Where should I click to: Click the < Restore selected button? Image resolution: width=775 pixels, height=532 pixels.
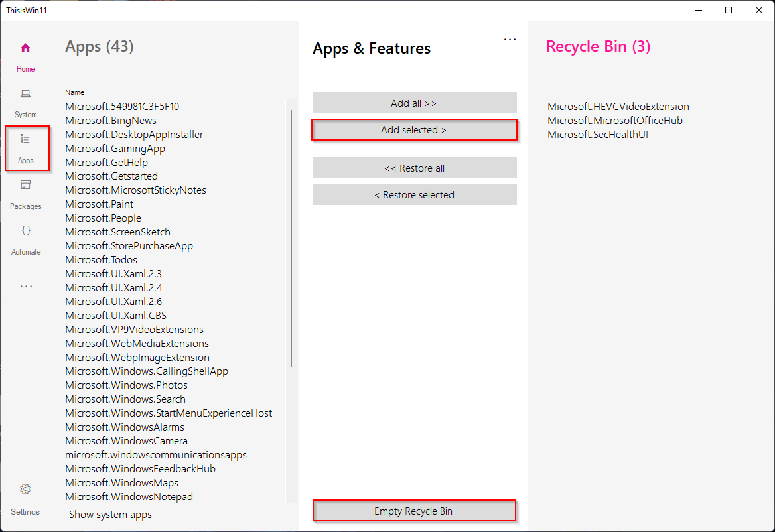(x=414, y=195)
